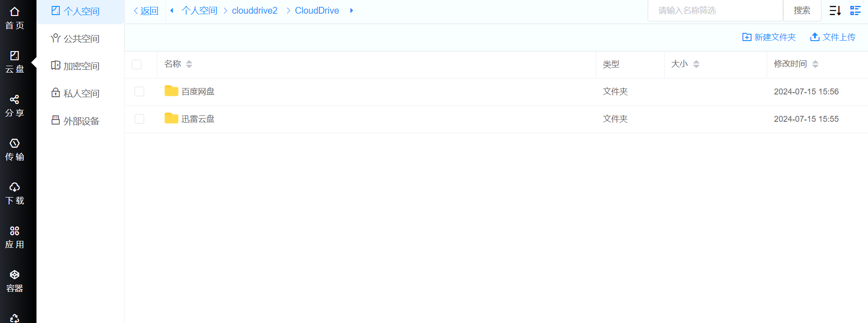
Task: Click 文件夹 type cell for 百度网盘
Action: (x=615, y=92)
